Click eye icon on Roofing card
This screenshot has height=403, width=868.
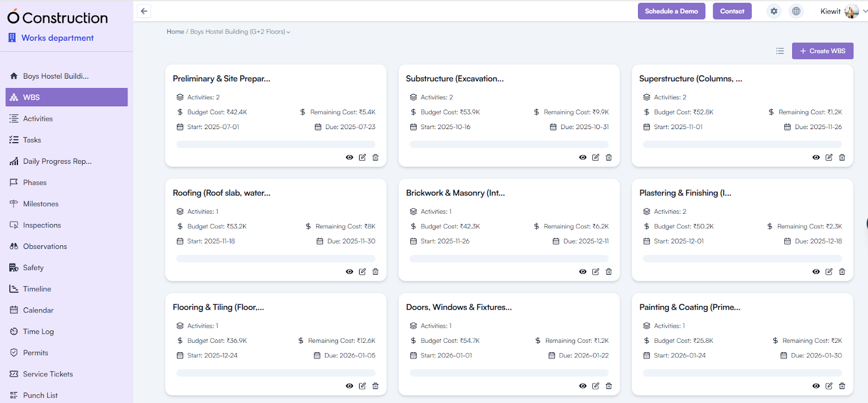click(349, 272)
